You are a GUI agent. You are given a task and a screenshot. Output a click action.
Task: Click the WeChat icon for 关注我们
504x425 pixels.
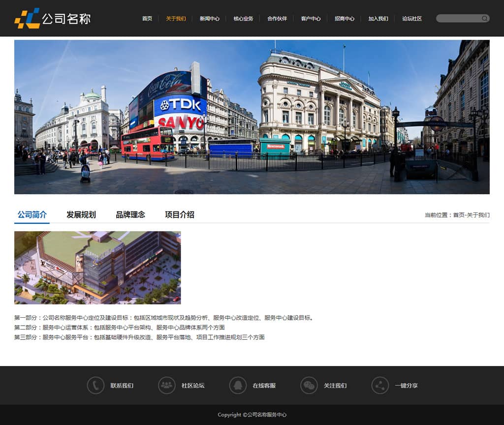point(309,385)
